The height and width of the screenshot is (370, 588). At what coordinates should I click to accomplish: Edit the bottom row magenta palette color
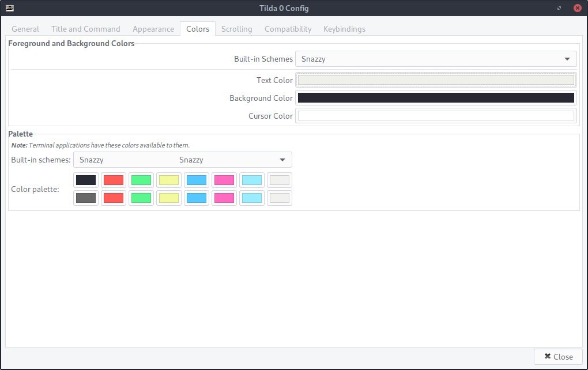point(224,198)
